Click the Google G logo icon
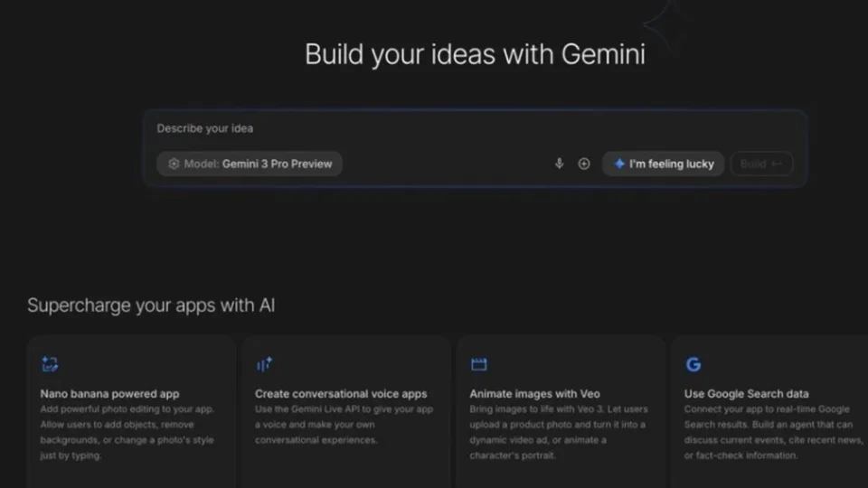Image resolution: width=868 pixels, height=488 pixels. 693,364
